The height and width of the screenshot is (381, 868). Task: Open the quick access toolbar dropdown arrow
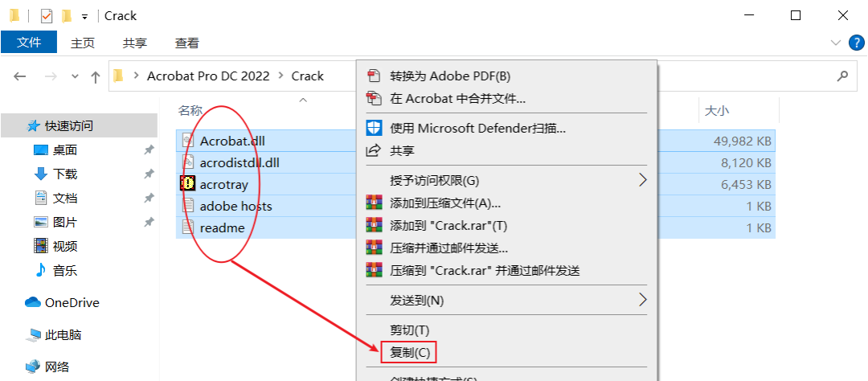[x=84, y=17]
